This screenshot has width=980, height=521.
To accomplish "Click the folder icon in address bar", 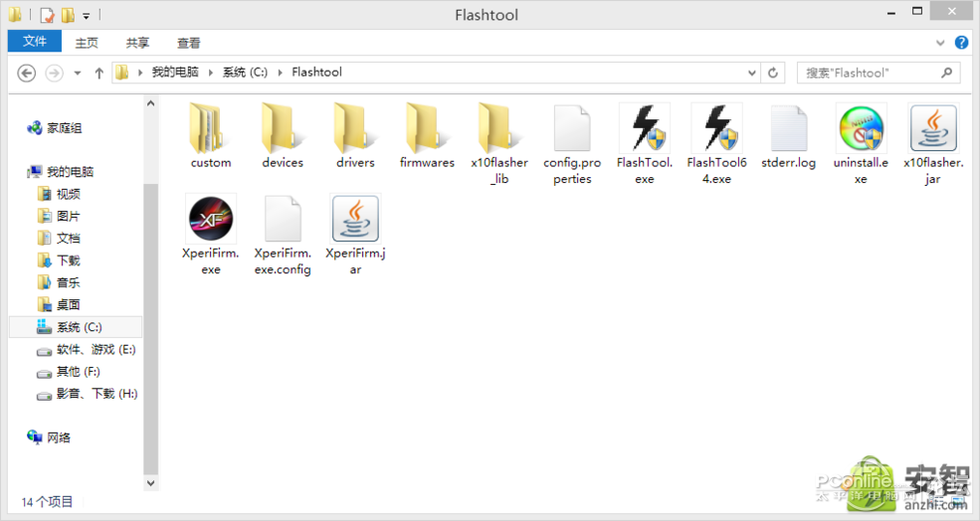I will [122, 73].
